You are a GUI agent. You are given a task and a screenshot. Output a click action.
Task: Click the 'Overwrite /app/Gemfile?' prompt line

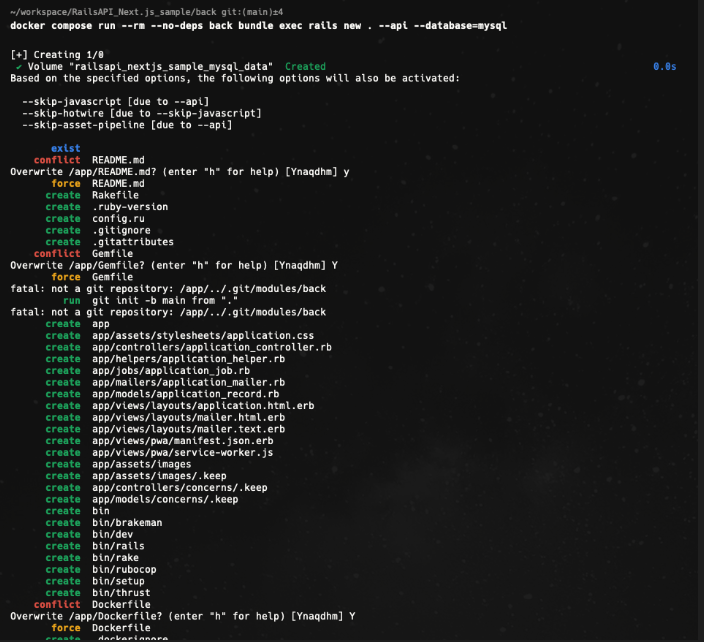click(174, 265)
